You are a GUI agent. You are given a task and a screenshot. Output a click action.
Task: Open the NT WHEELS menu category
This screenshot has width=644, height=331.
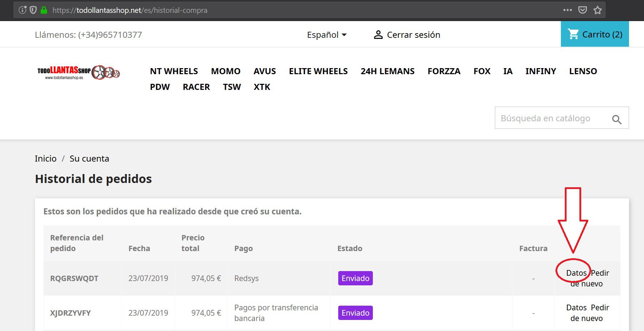(174, 71)
